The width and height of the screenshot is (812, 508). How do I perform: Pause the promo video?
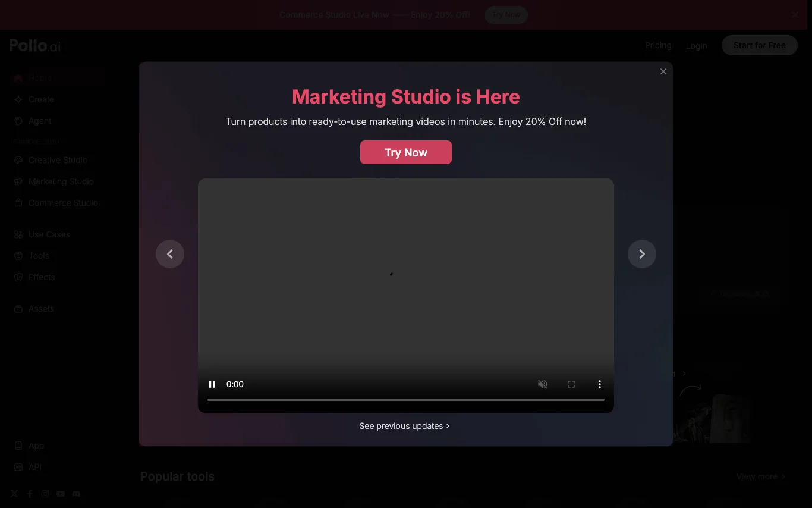pos(212,384)
